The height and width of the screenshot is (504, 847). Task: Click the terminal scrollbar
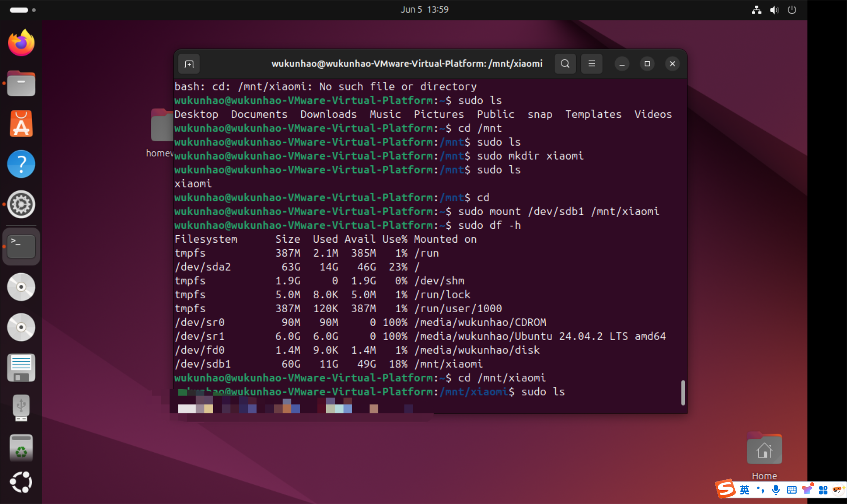tap(683, 393)
